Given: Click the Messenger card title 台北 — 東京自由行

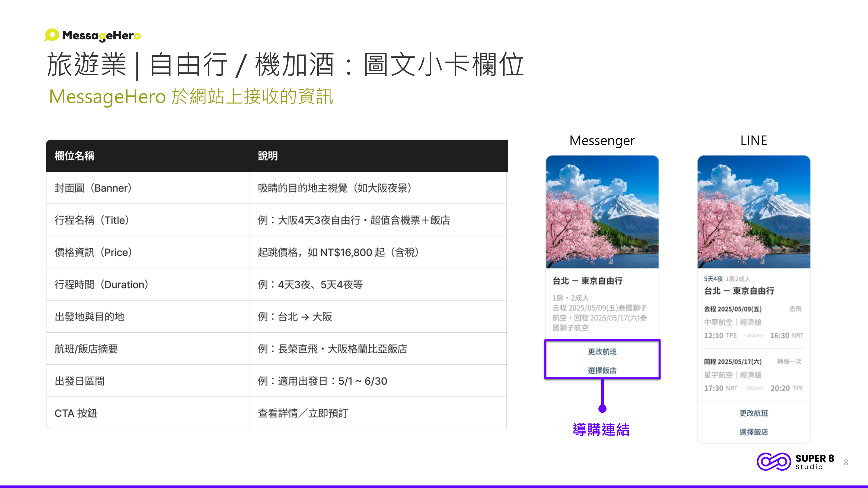Looking at the screenshot, I should 587,281.
